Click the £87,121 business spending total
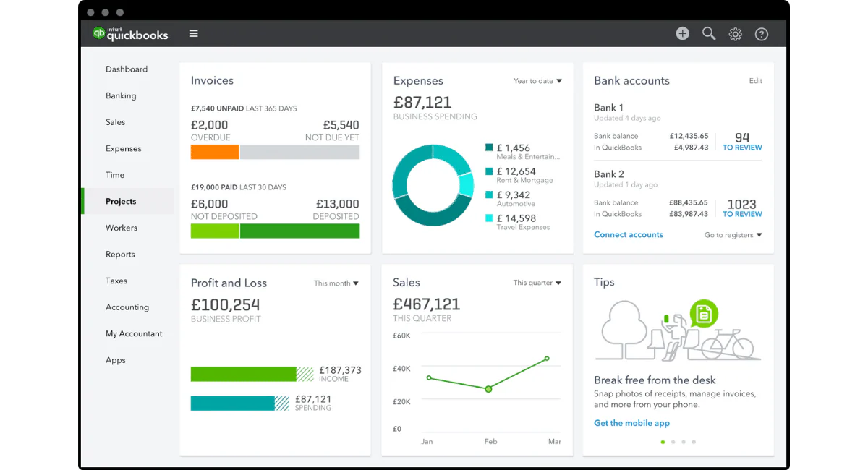This screenshot has width=868, height=470. (422, 102)
